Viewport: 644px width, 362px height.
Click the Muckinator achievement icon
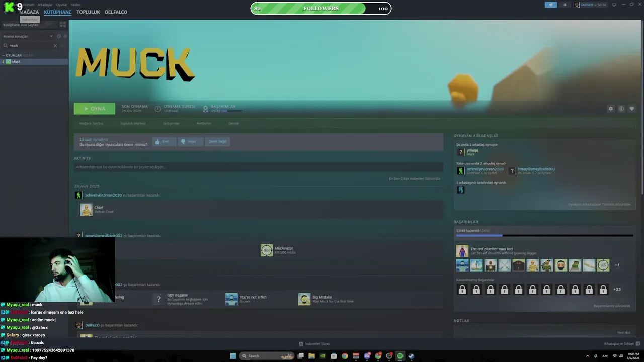click(267, 250)
